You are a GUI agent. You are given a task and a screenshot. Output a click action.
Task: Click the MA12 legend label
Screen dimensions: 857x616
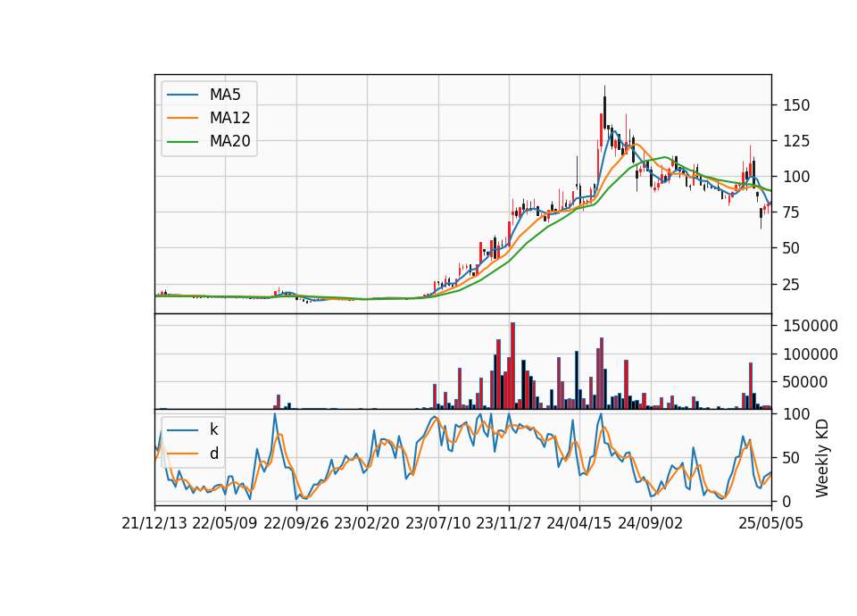(229, 118)
